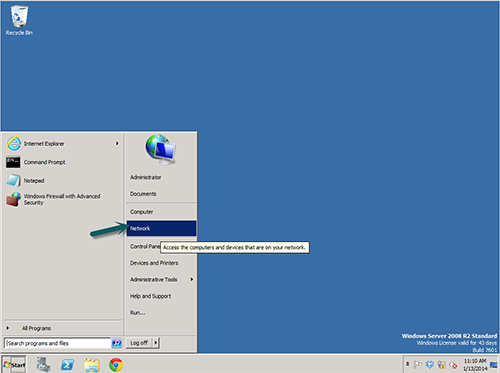Click the volume muted tray icon
Image resolution: width=500 pixels, height=373 pixels.
[453, 365]
